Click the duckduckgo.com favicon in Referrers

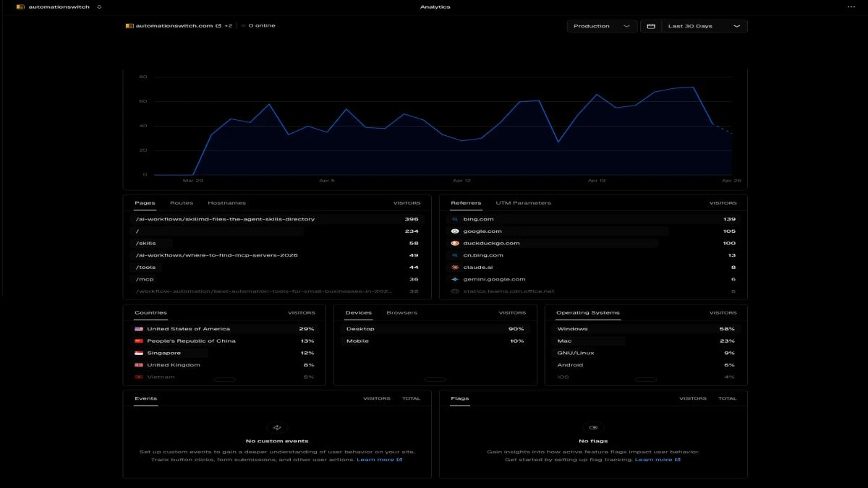pos(454,243)
